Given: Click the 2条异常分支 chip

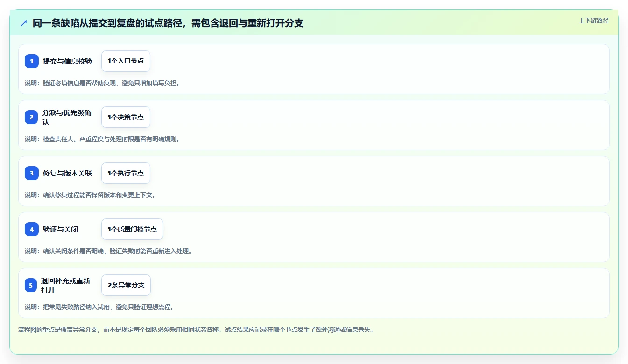Looking at the screenshot, I should click(x=126, y=285).
